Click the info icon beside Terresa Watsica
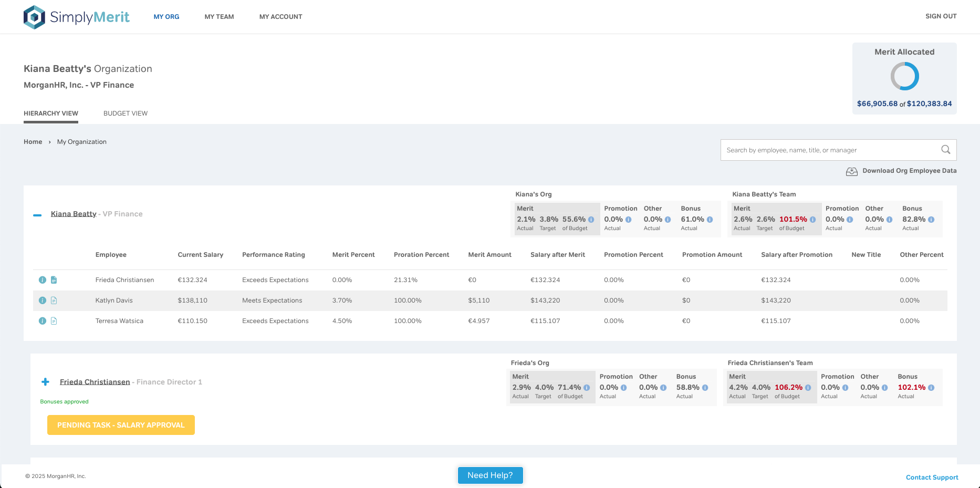Viewport: 980px width, 488px height. pyautogui.click(x=43, y=320)
